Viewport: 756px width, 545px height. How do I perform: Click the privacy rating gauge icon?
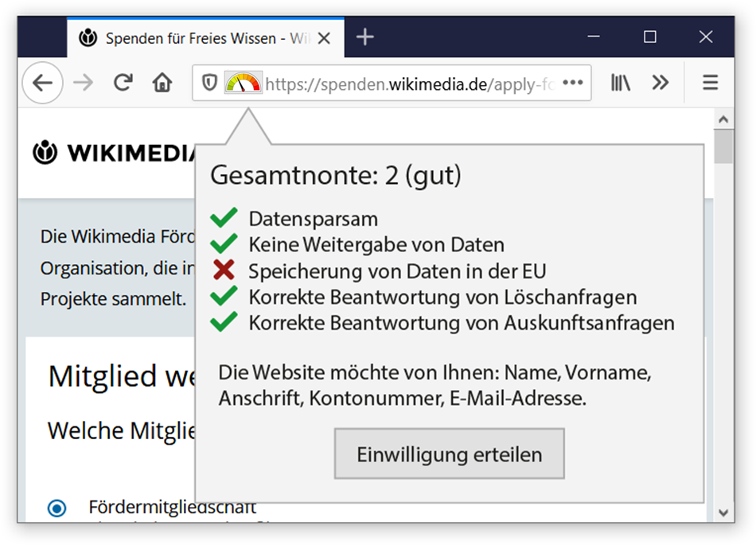[x=243, y=83]
